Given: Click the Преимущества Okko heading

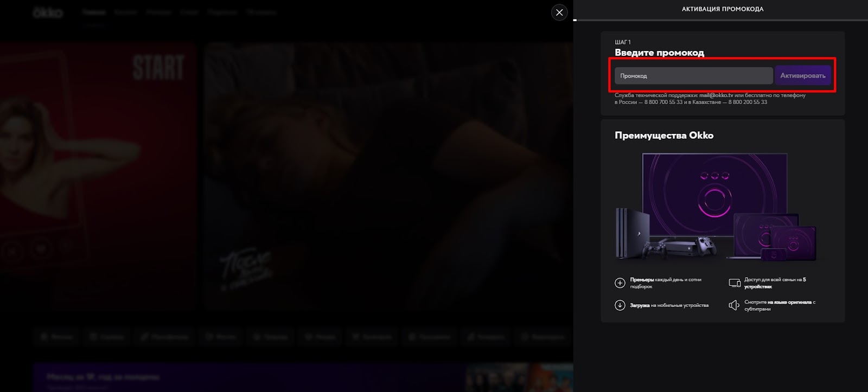Looking at the screenshot, I should [x=664, y=136].
